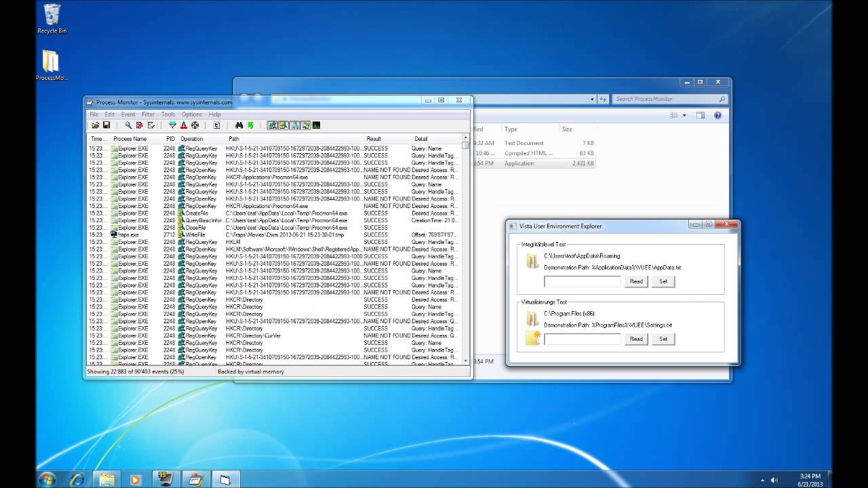Screen dimensions: 868x488
Task: Toggle the Capture magnifier icon
Action: click(128, 125)
